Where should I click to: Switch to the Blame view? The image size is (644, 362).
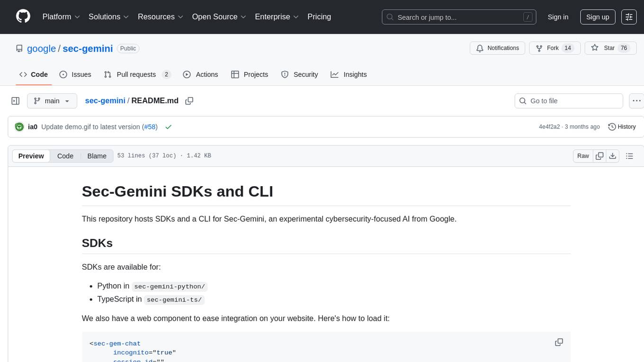[x=97, y=156]
